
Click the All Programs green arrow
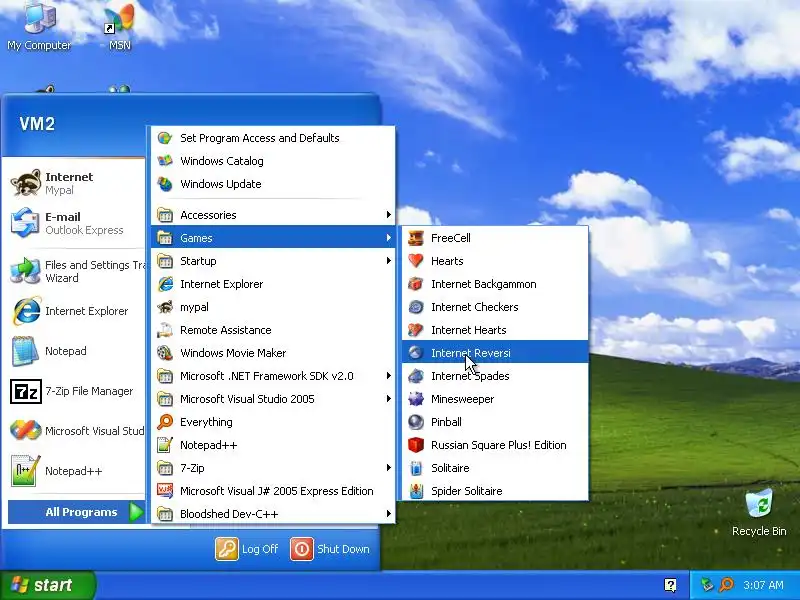click(136, 512)
